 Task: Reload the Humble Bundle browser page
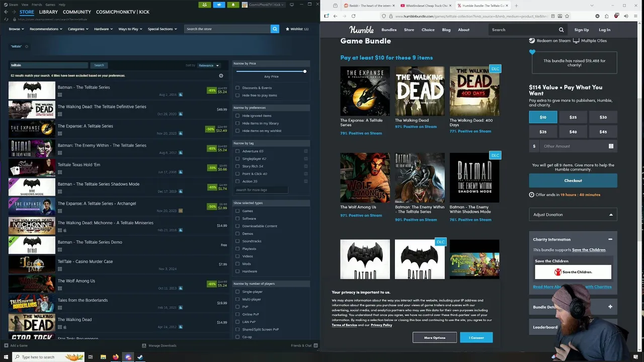tap(353, 16)
